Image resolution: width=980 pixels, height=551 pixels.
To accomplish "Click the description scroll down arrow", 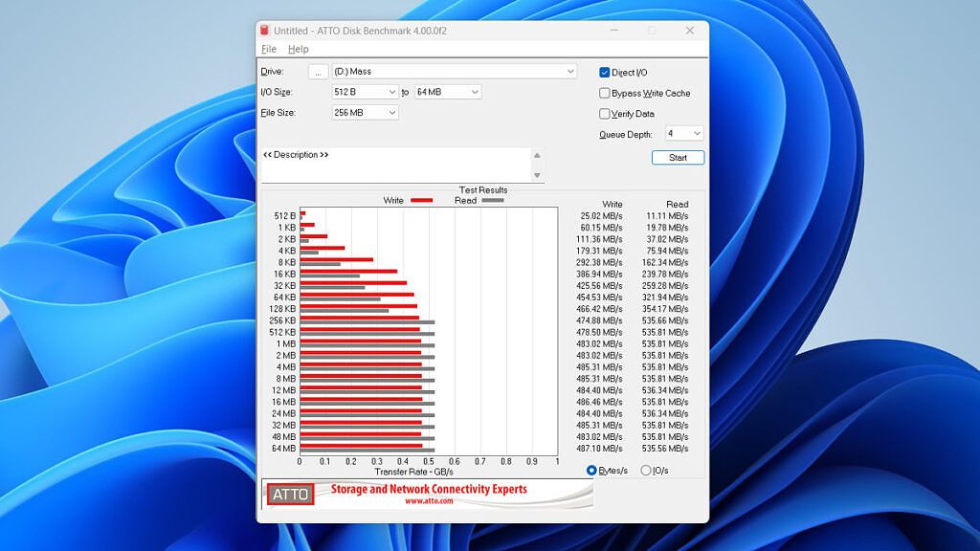I will pos(537,176).
